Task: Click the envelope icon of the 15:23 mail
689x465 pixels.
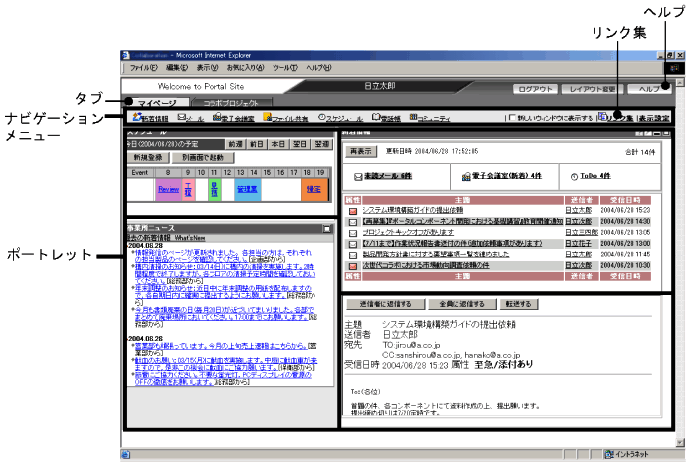Action: click(353, 211)
